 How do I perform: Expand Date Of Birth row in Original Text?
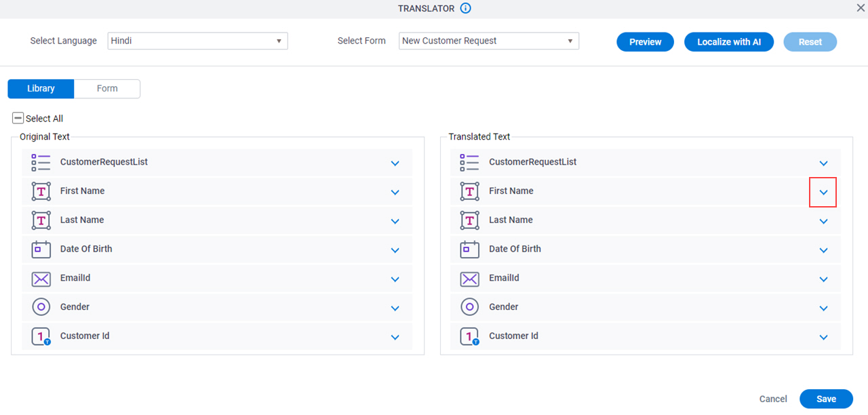point(395,250)
